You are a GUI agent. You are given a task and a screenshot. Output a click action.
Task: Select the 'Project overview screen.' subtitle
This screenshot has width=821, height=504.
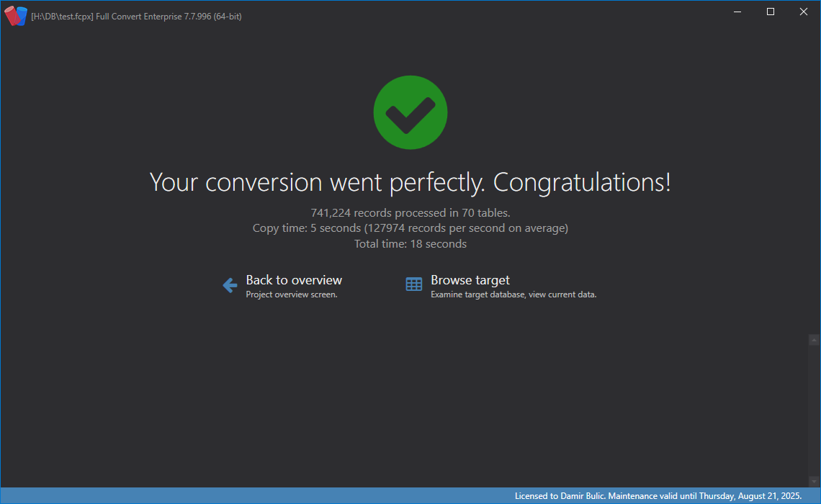click(x=292, y=294)
